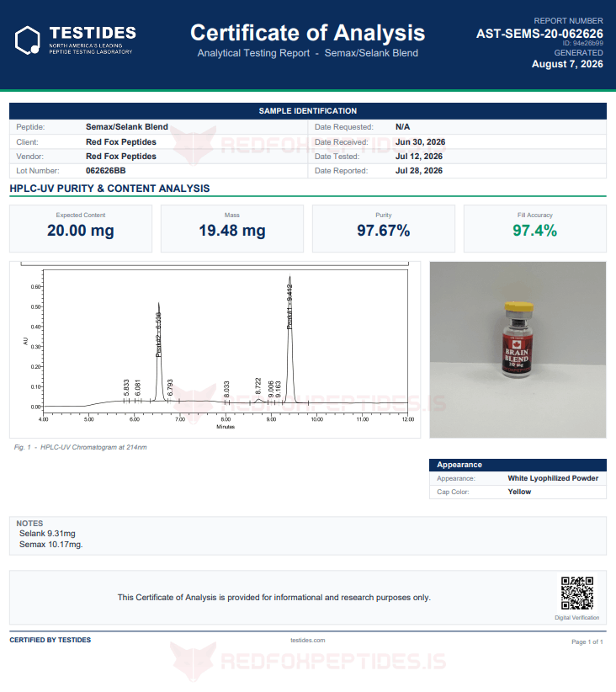The image size is (616, 692).
Task: Click the 5.833 retention time label
Action: click(126, 387)
